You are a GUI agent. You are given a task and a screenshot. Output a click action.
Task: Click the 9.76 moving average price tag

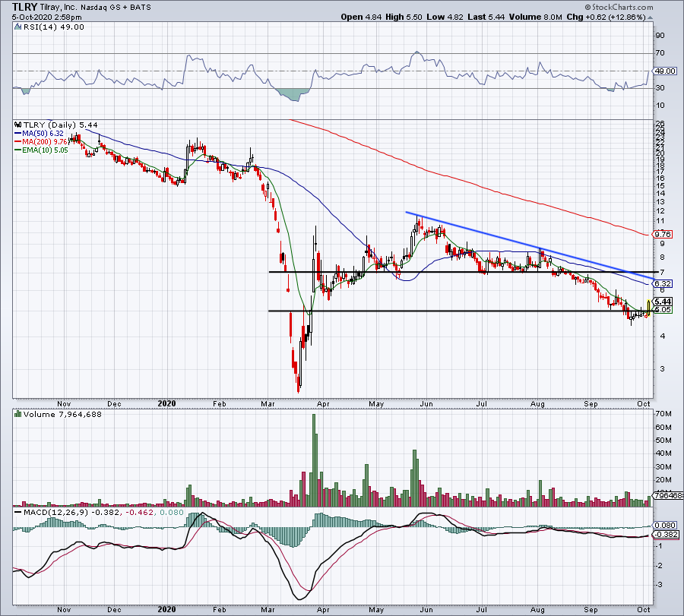pyautogui.click(x=662, y=235)
